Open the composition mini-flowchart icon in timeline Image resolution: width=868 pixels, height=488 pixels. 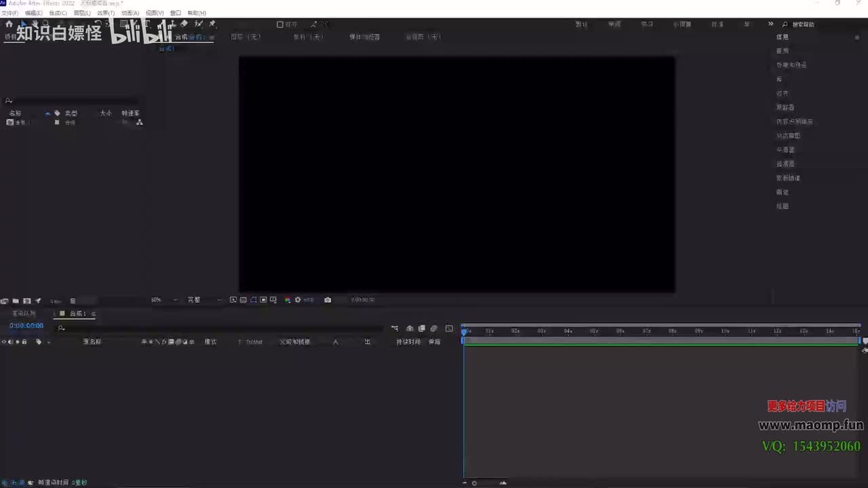[395, 329]
